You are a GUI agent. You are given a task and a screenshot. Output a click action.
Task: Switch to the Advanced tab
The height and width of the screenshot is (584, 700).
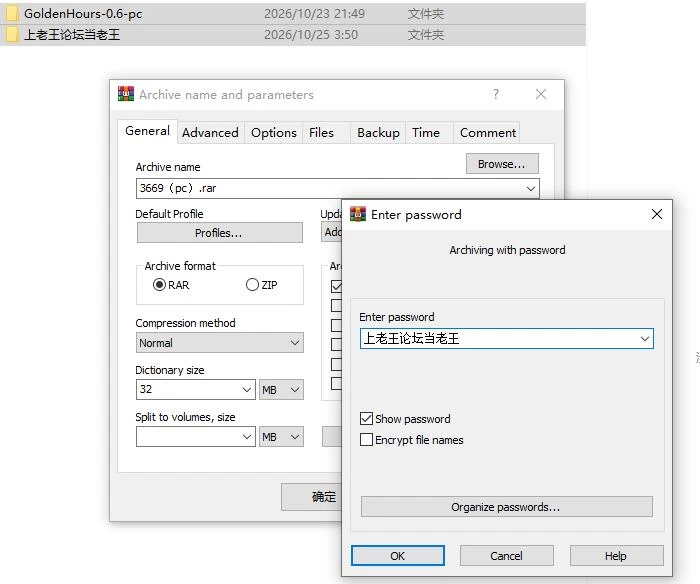click(x=210, y=133)
